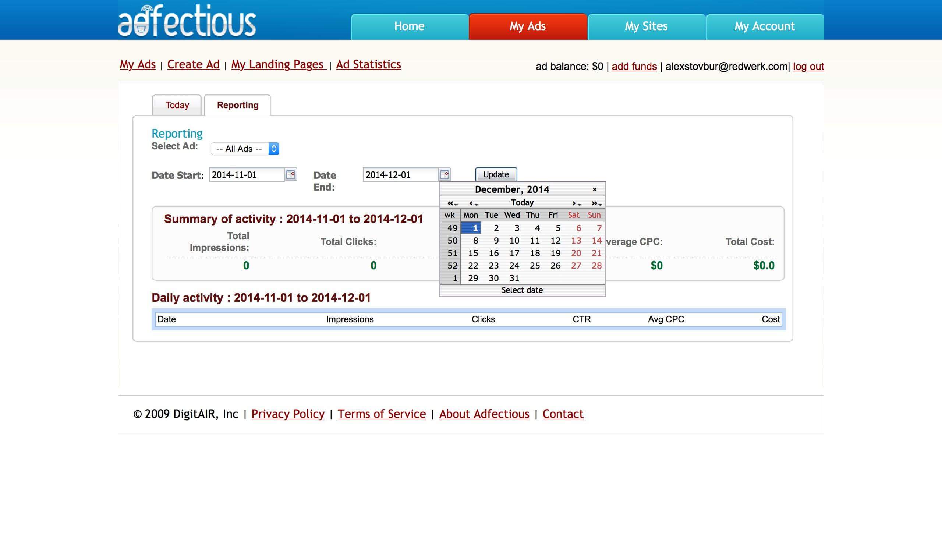Pick December 2 in the calendar
Screen dimensions: 942x560
click(491, 228)
